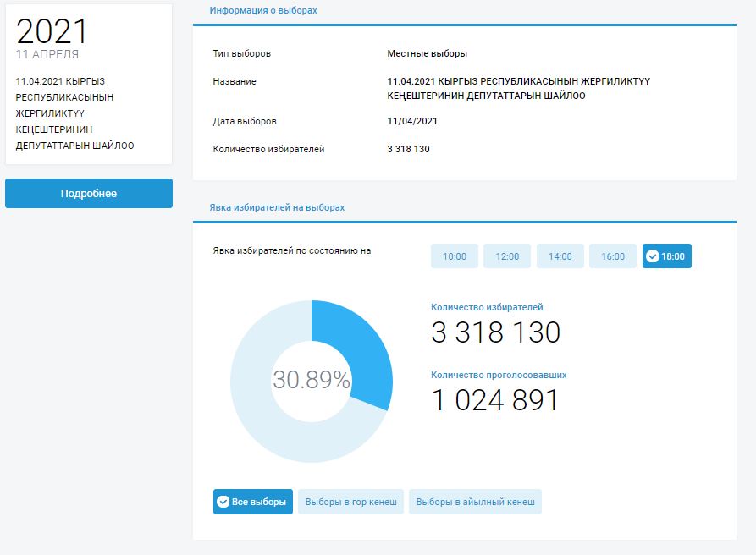Click the 2021 year heading
The width and height of the screenshot is (756, 555).
tap(52, 31)
